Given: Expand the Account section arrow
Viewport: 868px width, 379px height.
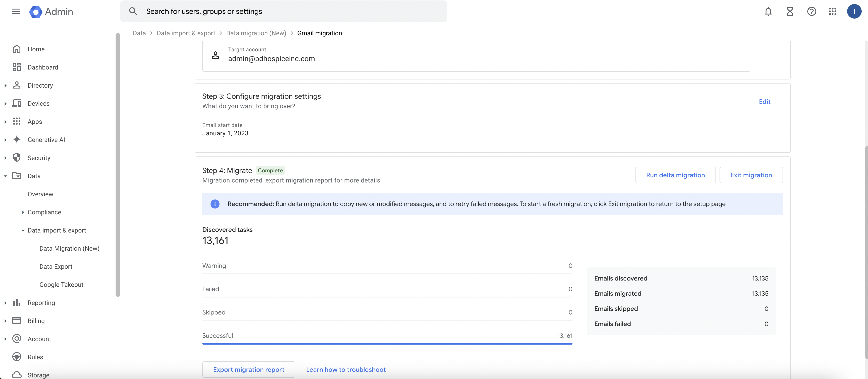Looking at the screenshot, I should click(x=5, y=339).
